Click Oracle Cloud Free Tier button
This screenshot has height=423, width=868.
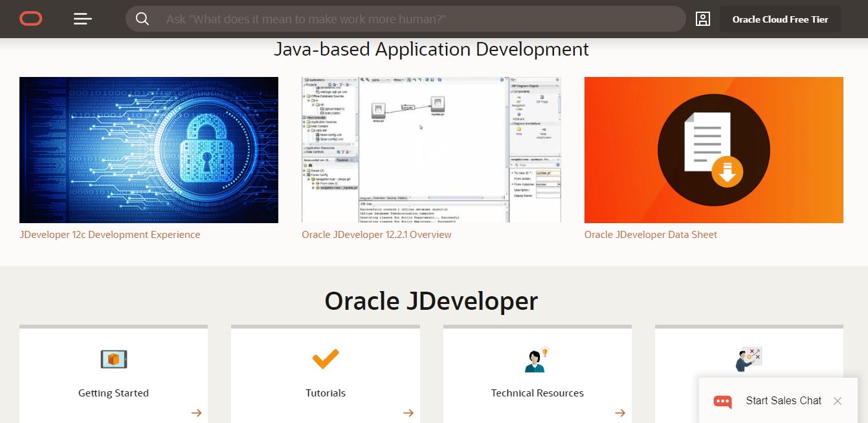[780, 19]
